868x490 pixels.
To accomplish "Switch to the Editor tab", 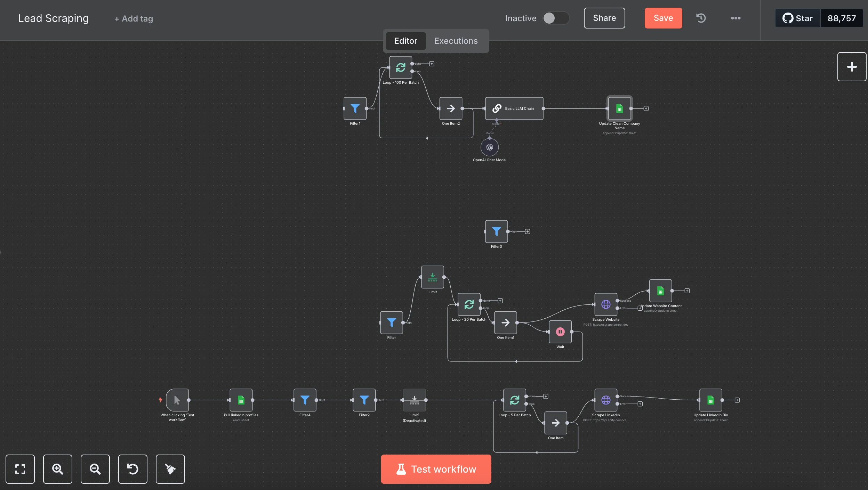I will (x=405, y=41).
